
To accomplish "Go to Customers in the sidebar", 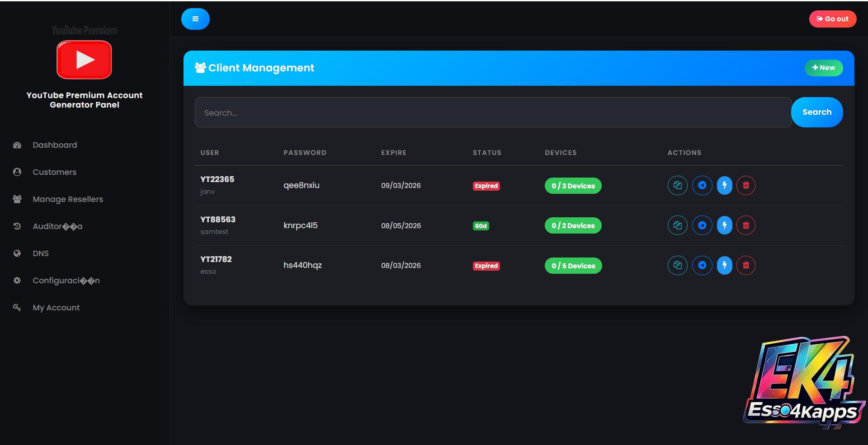I will pyautogui.click(x=54, y=172).
